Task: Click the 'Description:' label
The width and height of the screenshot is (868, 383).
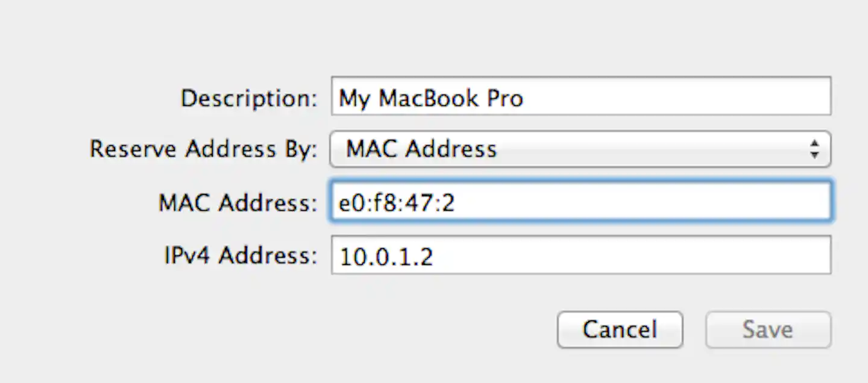Action: pos(249,98)
